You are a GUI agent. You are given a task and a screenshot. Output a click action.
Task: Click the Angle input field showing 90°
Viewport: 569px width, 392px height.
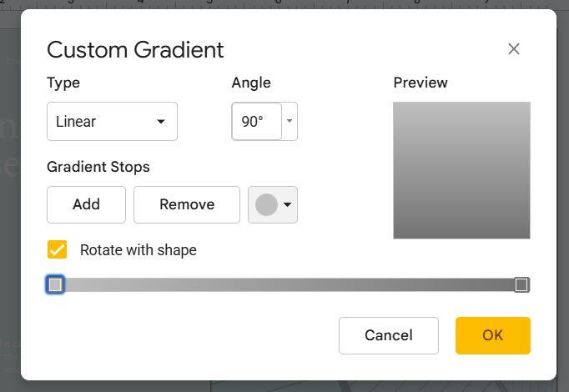point(257,121)
